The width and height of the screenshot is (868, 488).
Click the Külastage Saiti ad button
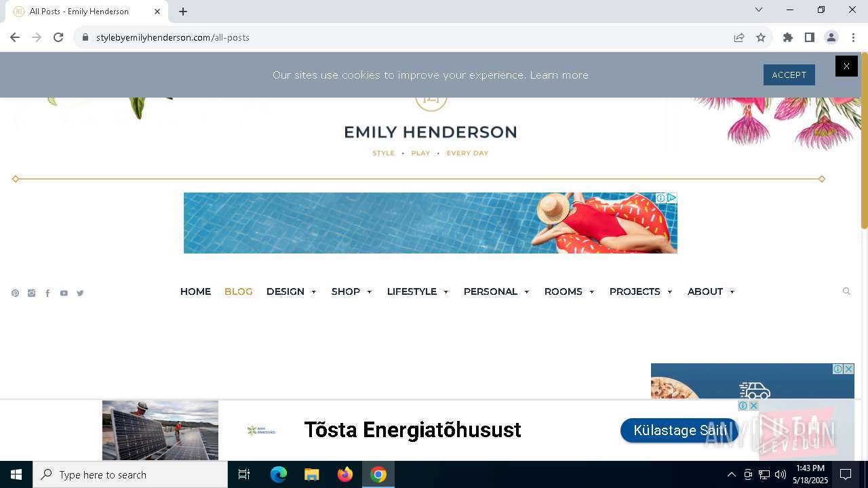pos(679,430)
